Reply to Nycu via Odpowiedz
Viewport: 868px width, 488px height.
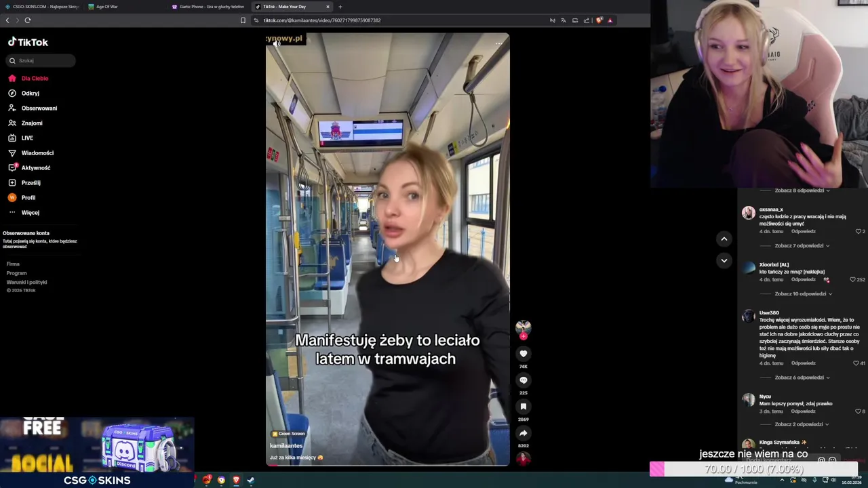803,411
